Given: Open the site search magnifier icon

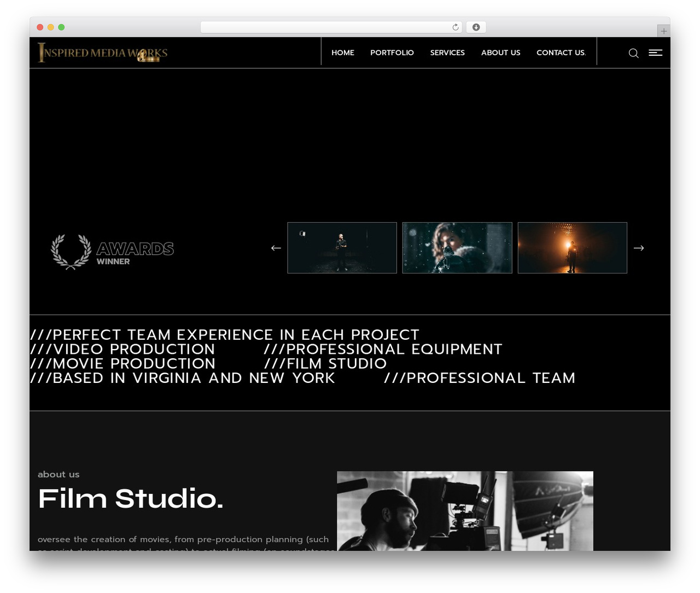Looking at the screenshot, I should tap(633, 53).
